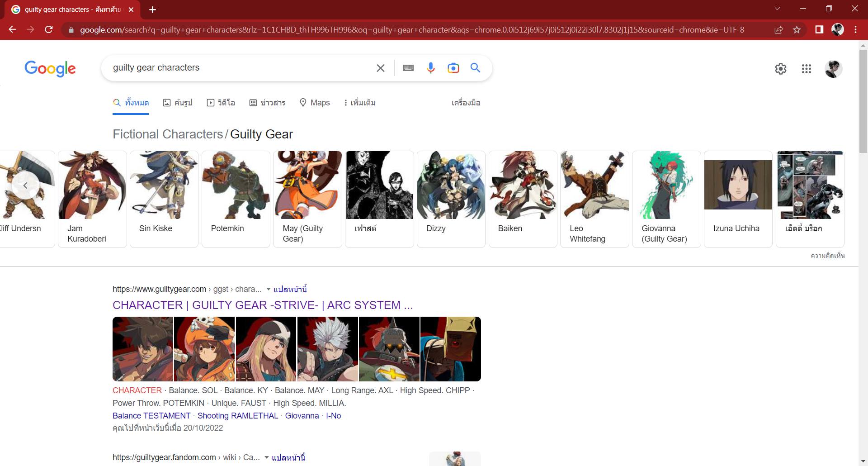The image size is (868, 466).
Task: Open the เพิ่มเติม (More) menu
Action: (x=360, y=103)
